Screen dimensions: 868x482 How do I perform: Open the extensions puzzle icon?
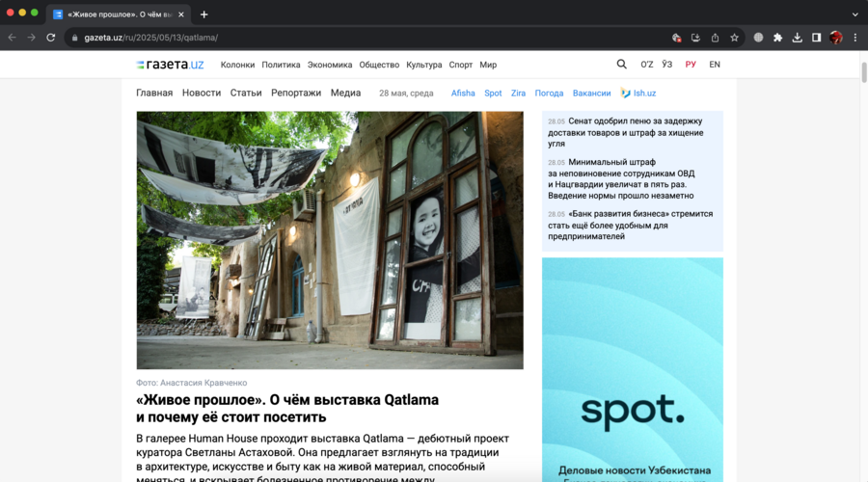(777, 38)
